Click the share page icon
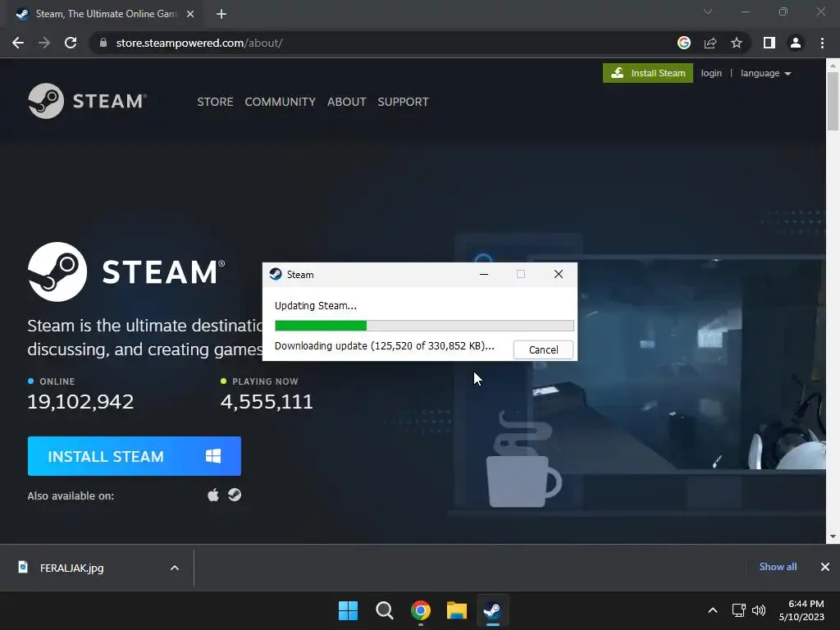The image size is (840, 630). [x=710, y=43]
